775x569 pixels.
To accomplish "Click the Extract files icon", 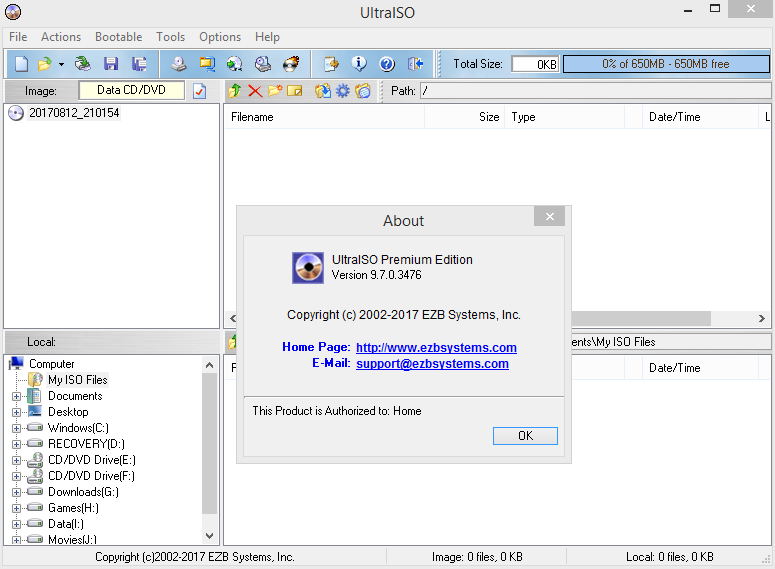I will click(x=323, y=90).
